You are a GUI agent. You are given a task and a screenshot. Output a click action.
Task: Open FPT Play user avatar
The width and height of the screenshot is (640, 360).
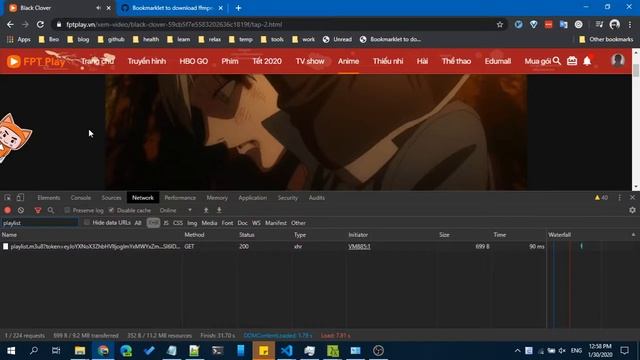[618, 60]
